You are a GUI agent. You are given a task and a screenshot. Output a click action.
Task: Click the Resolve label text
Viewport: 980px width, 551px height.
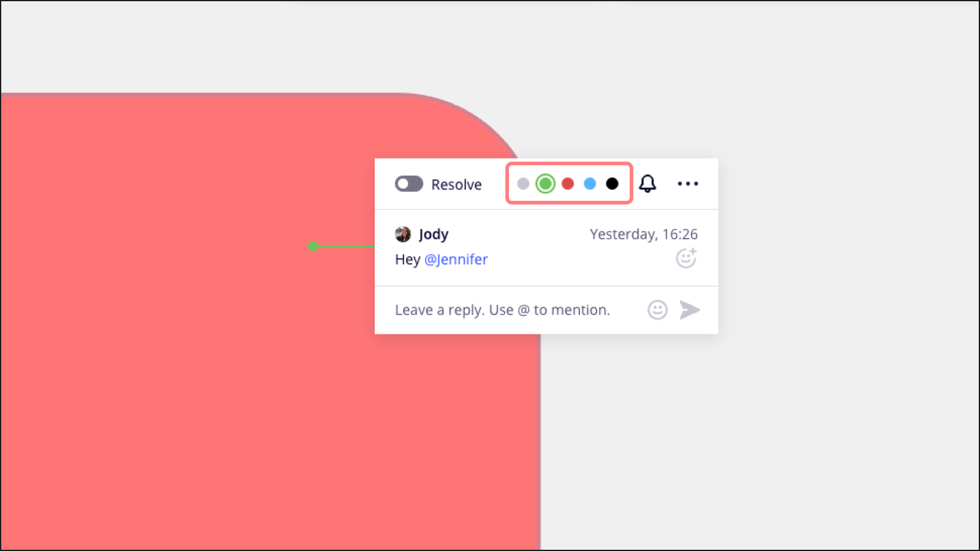coord(456,184)
